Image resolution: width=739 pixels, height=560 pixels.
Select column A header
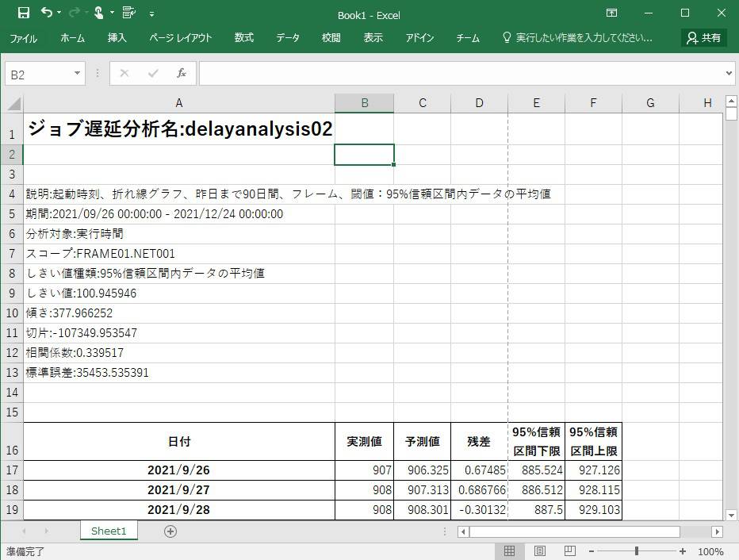179,103
